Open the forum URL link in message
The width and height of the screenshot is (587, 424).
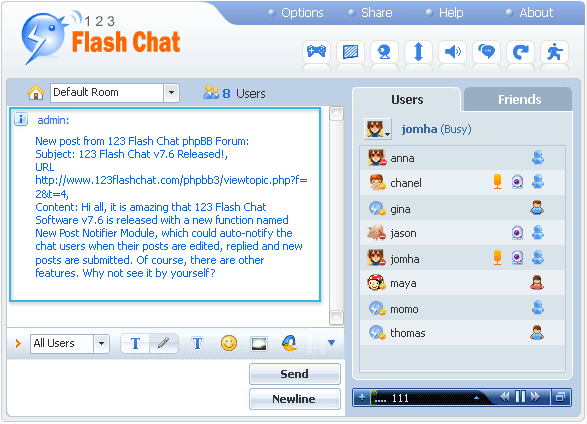pyautogui.click(x=171, y=187)
